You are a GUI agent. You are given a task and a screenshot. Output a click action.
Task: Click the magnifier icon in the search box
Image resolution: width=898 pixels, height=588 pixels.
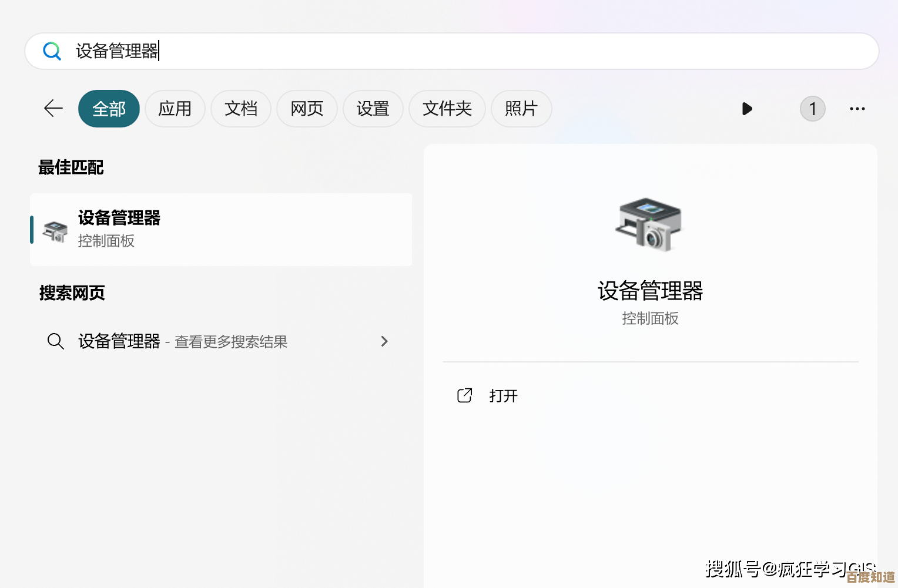(x=52, y=51)
